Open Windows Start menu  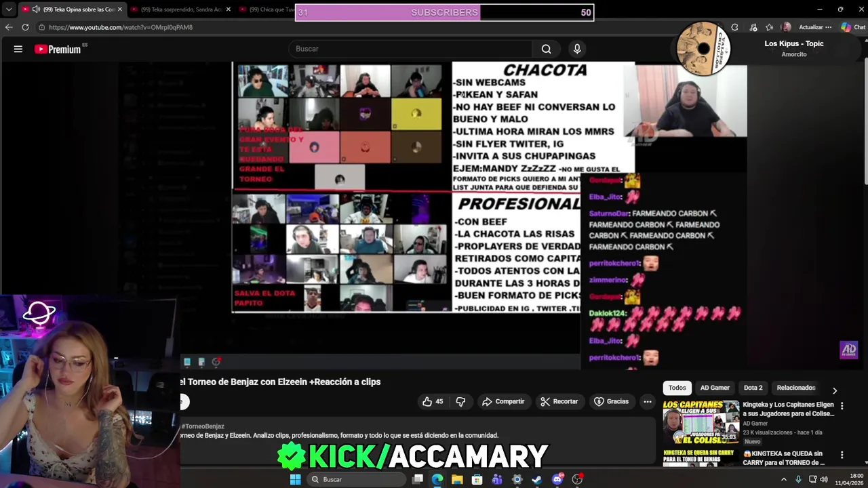pos(295,479)
